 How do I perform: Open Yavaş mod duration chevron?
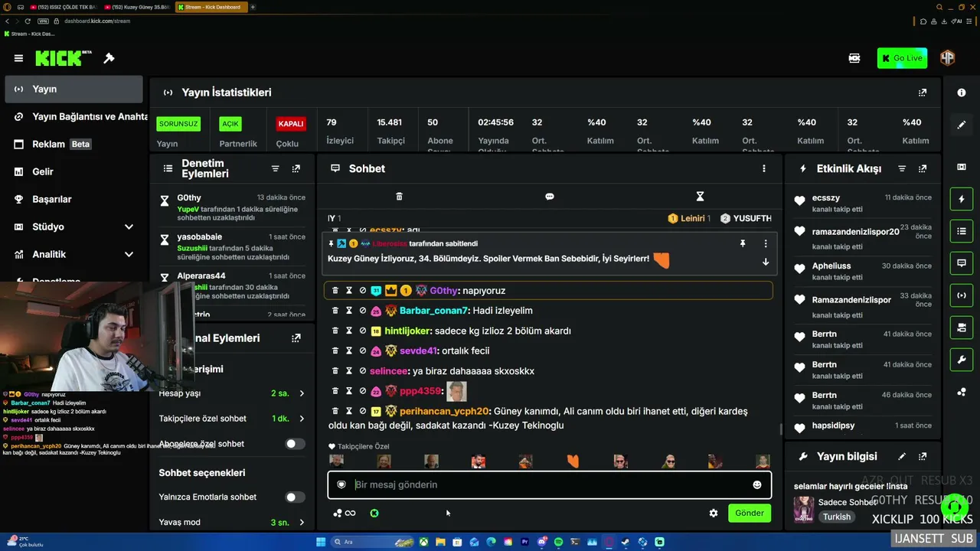click(302, 523)
